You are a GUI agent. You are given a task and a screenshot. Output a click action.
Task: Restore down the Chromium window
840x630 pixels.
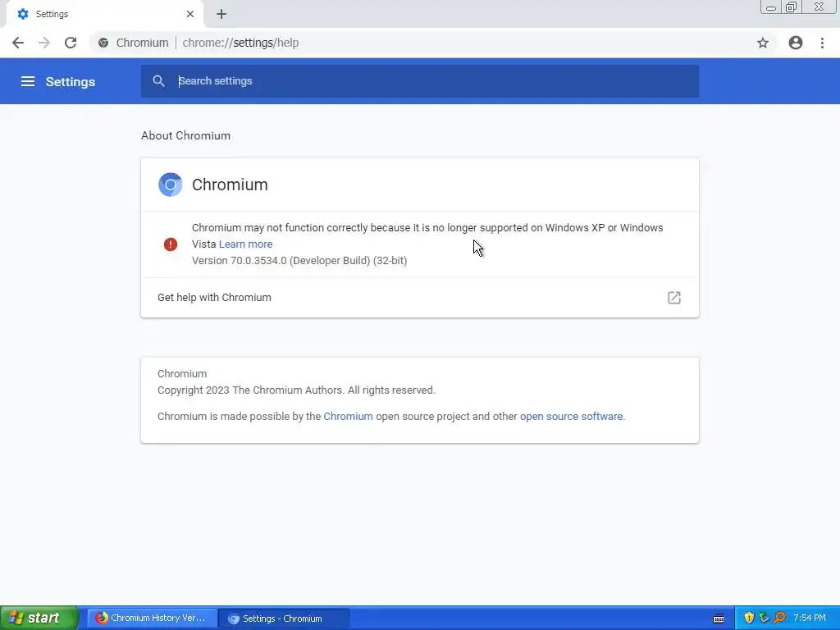(791, 7)
